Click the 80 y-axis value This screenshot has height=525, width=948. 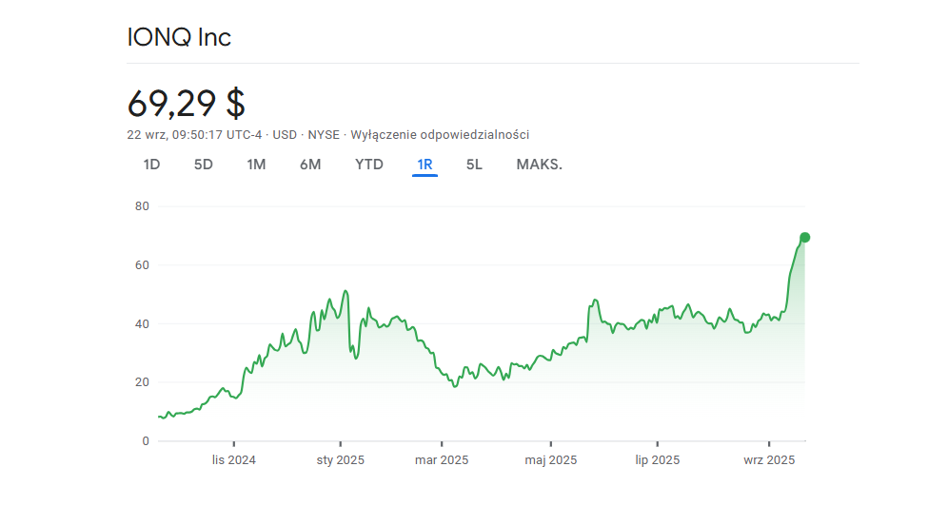click(142, 206)
